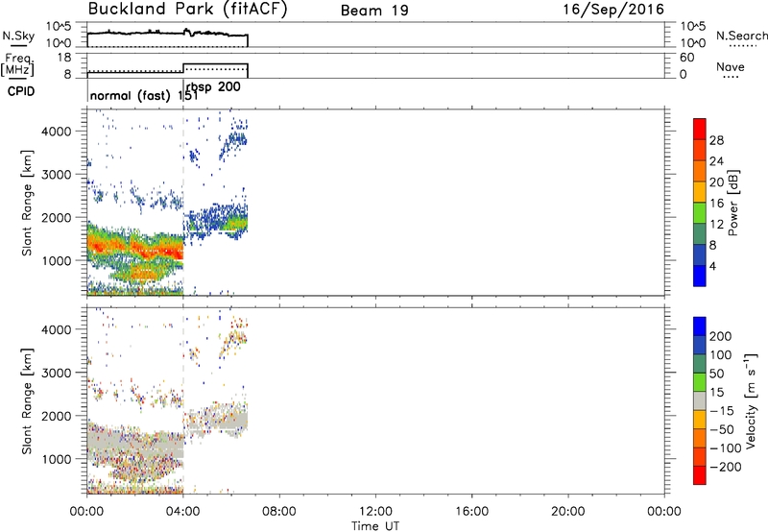Click the "Nave" legend label
Viewport: 768px width, 532px height.
[731, 66]
